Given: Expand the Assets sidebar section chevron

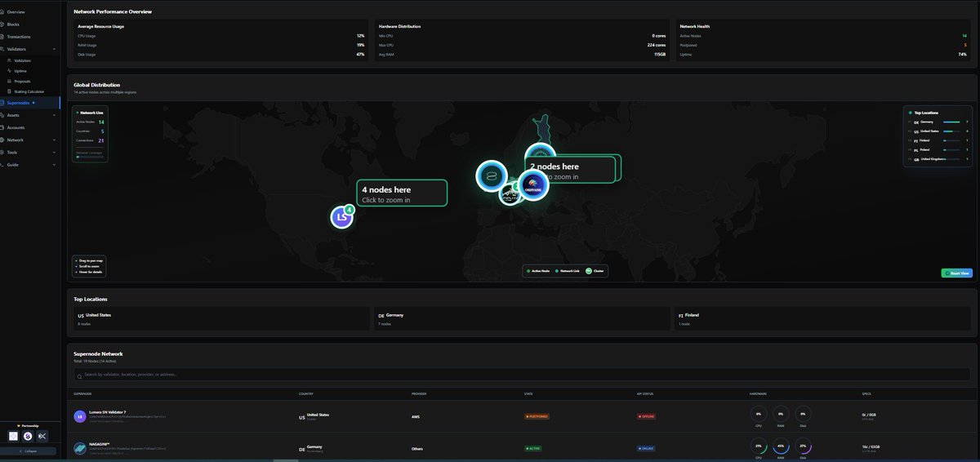Looking at the screenshot, I should pos(54,115).
